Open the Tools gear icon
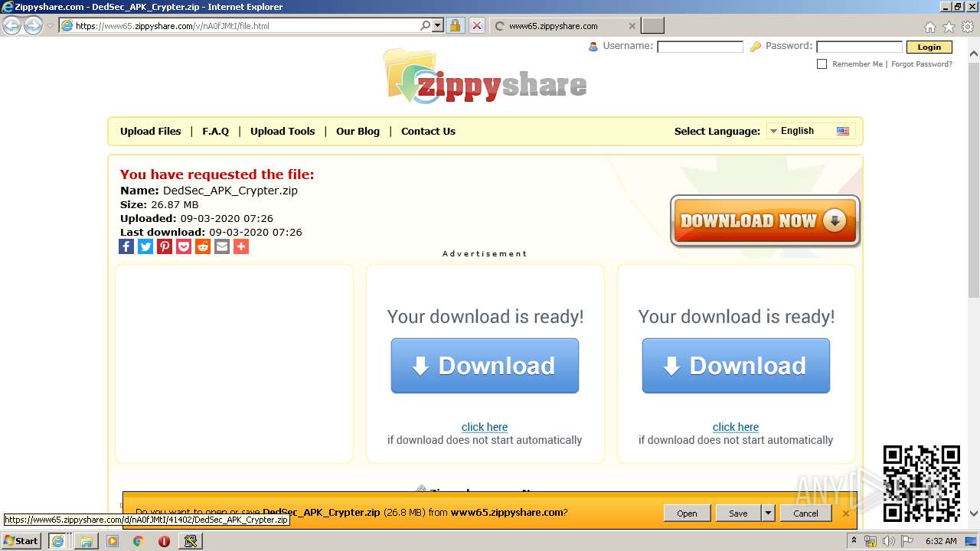980x551 pixels. point(968,27)
